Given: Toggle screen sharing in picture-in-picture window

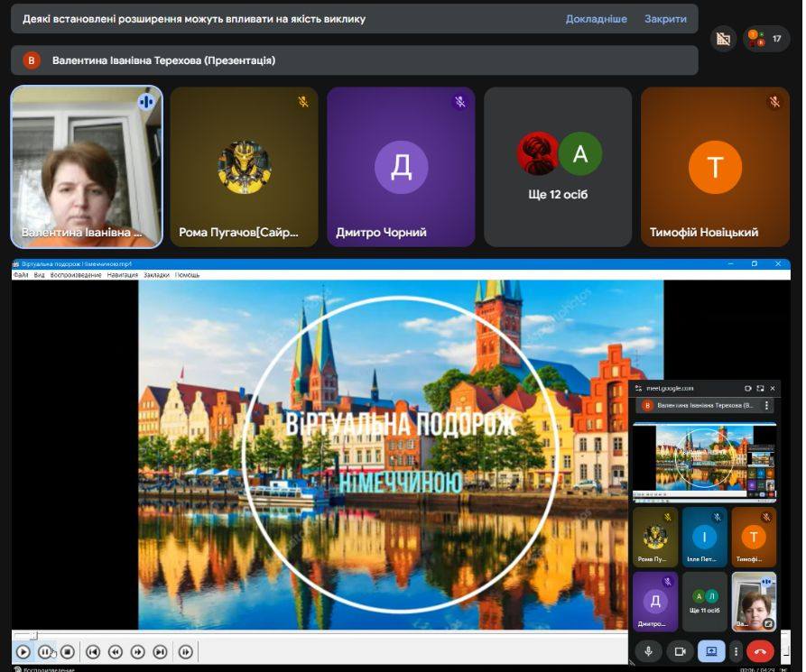Looking at the screenshot, I should coord(711,651).
